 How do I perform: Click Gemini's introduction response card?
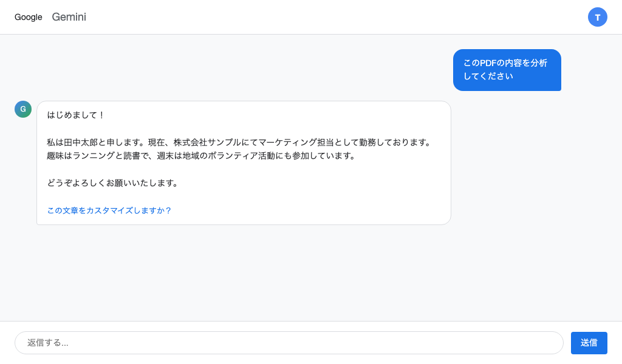(244, 163)
